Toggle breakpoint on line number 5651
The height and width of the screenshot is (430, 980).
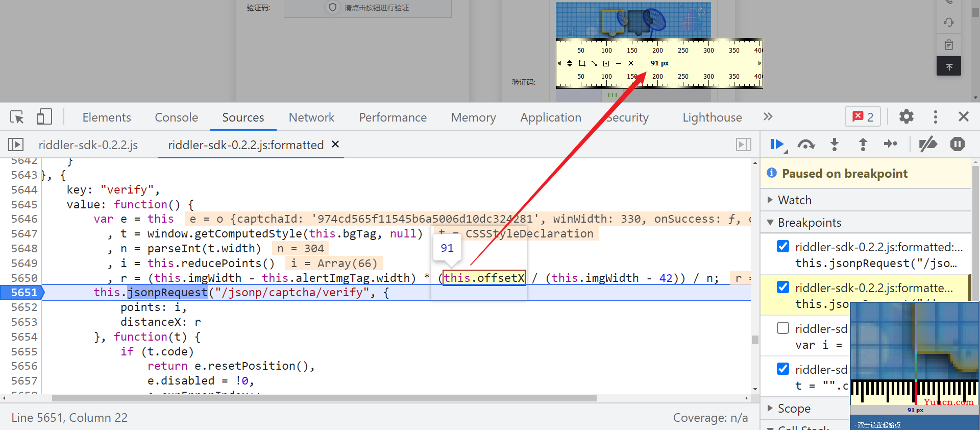24,292
